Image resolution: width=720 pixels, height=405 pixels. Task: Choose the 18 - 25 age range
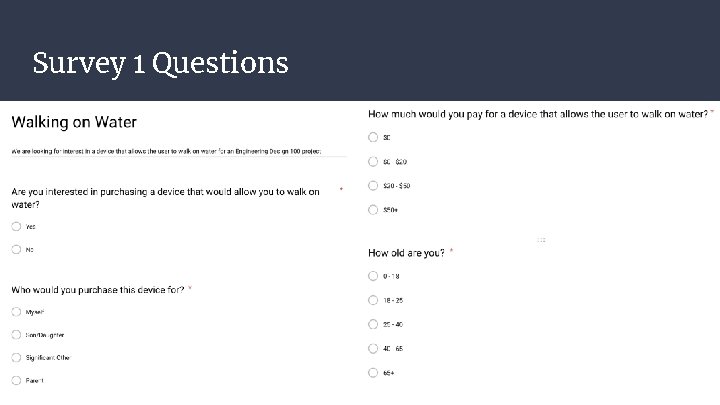(x=373, y=300)
